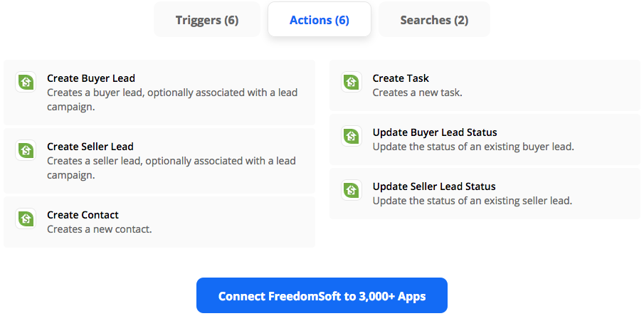The width and height of the screenshot is (644, 316).
Task: Choose the Create Contact title
Action: [x=83, y=215]
